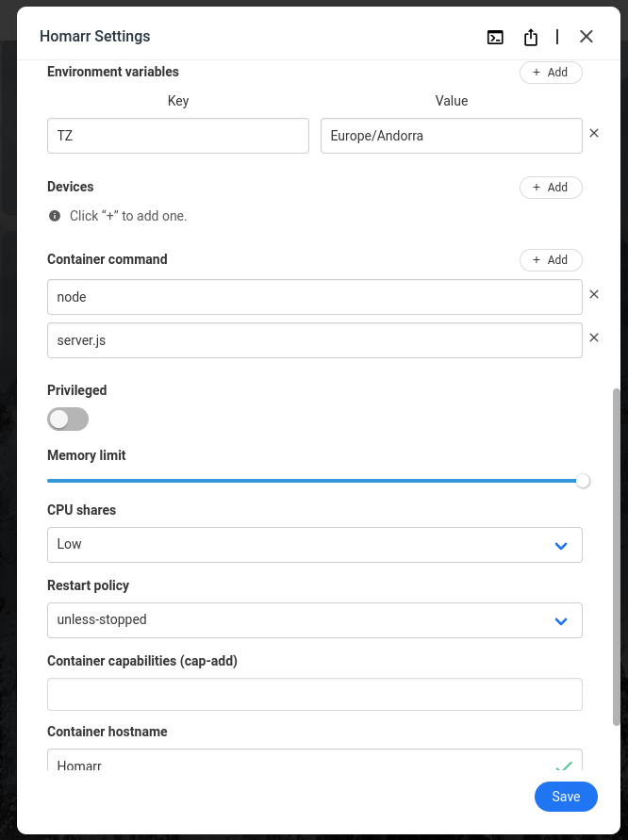The width and height of the screenshot is (628, 840).
Task: Click the green checkmark in the hostname field
Action: 564,766
